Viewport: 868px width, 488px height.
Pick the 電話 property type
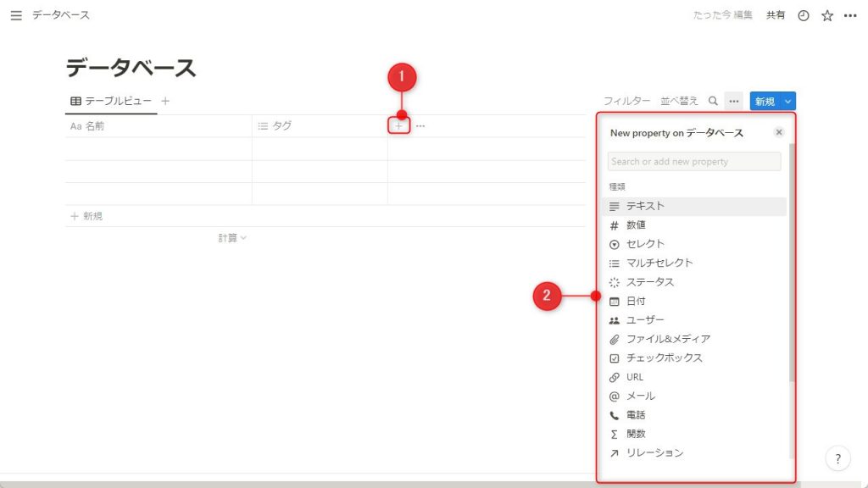click(x=694, y=415)
